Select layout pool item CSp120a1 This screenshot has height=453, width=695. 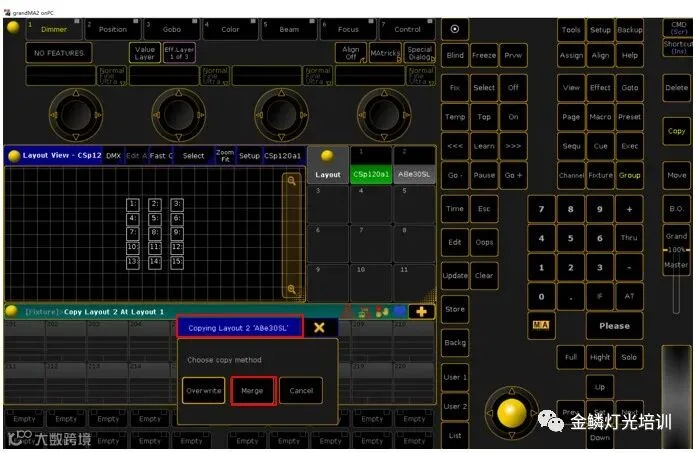371,165
